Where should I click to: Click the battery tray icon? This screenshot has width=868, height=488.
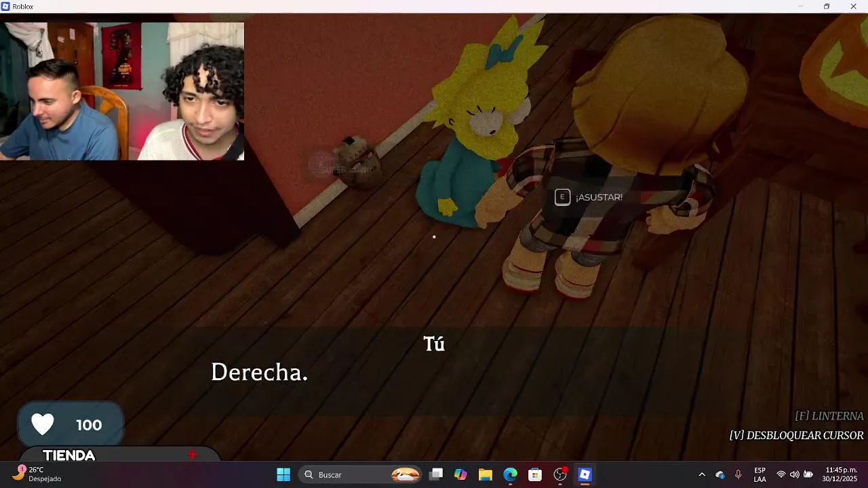(x=808, y=474)
